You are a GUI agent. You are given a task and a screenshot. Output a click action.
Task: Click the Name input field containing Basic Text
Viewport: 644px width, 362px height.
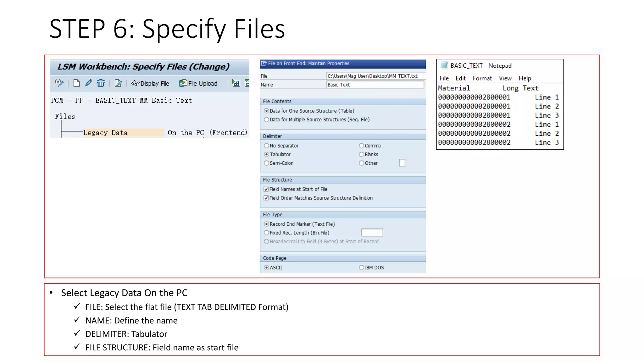[x=375, y=85]
